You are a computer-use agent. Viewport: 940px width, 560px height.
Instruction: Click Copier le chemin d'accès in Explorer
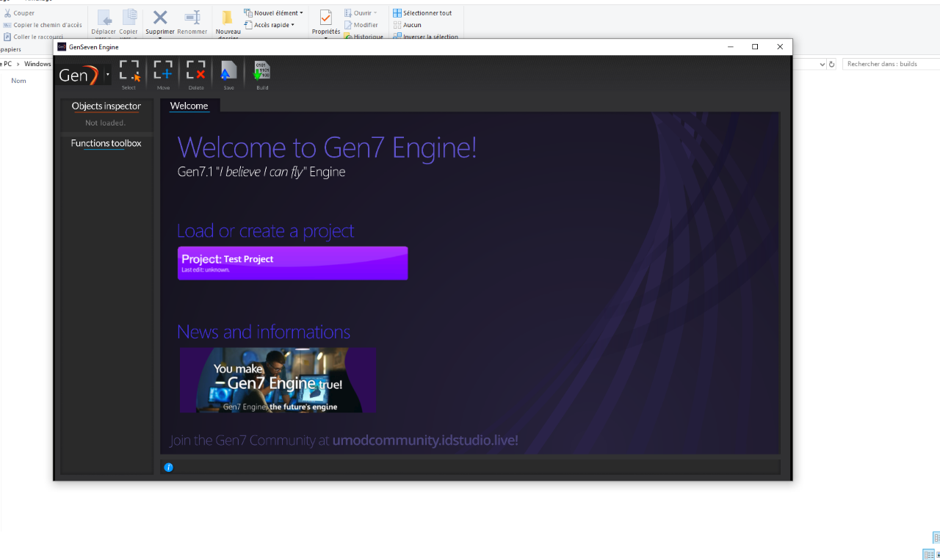click(x=43, y=25)
